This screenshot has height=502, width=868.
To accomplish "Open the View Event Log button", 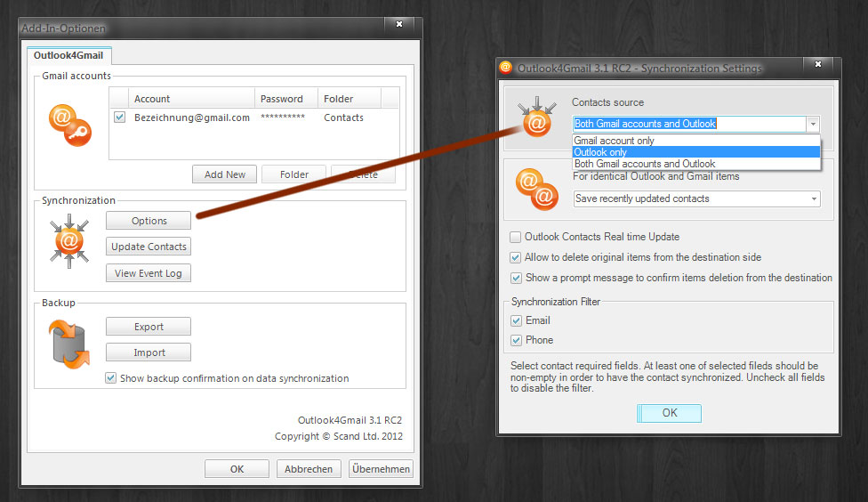I will (x=149, y=273).
